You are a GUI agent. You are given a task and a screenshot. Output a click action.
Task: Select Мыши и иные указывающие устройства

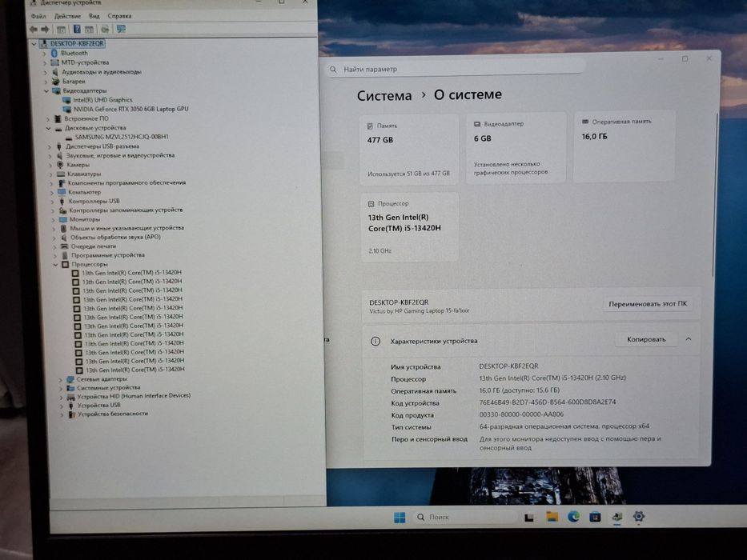[x=127, y=228]
